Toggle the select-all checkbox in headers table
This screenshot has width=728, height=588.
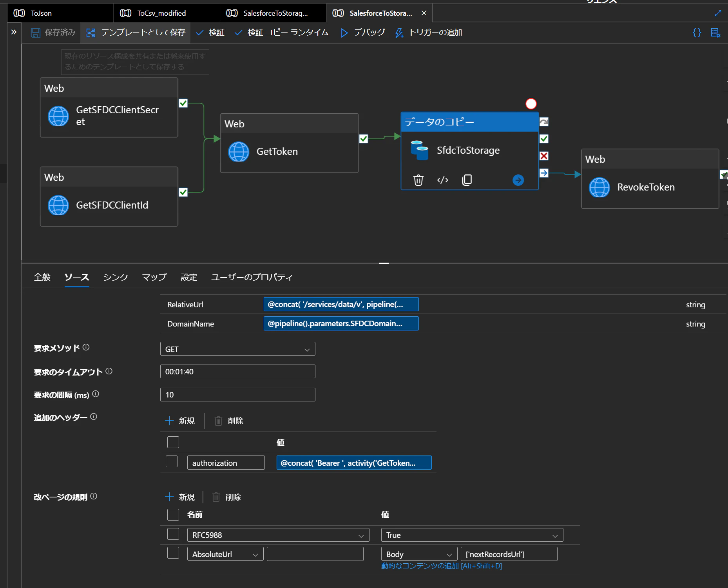tap(173, 442)
